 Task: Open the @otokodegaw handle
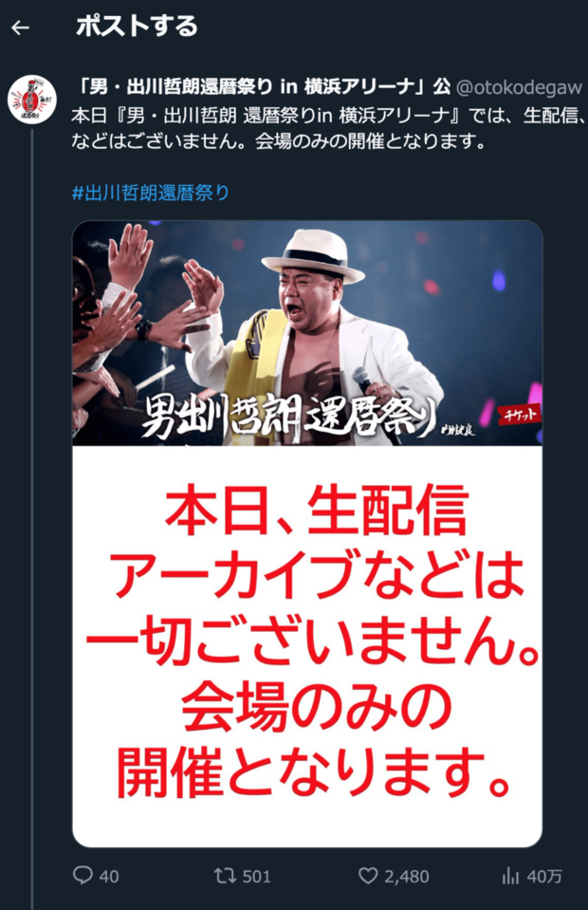coord(520,87)
